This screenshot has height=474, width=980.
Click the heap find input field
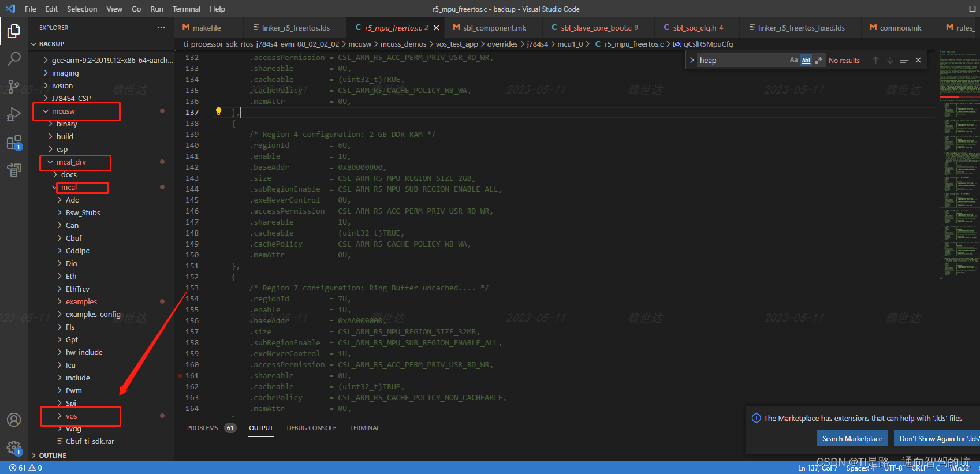tap(741, 60)
